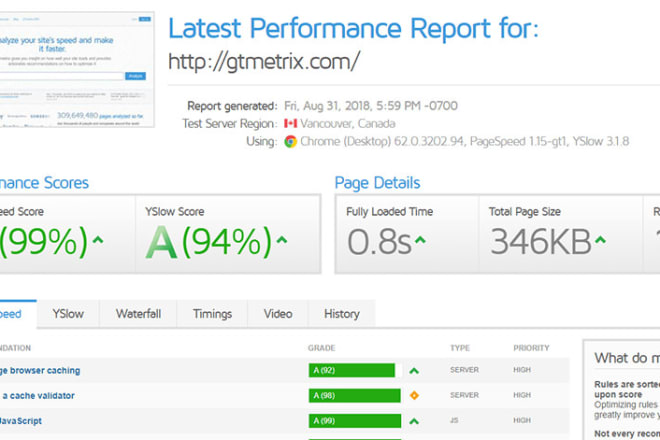Click the Chrome (Desktop) 62.0.3202.94 version text
The width and height of the screenshot is (660, 440).
tap(382, 141)
